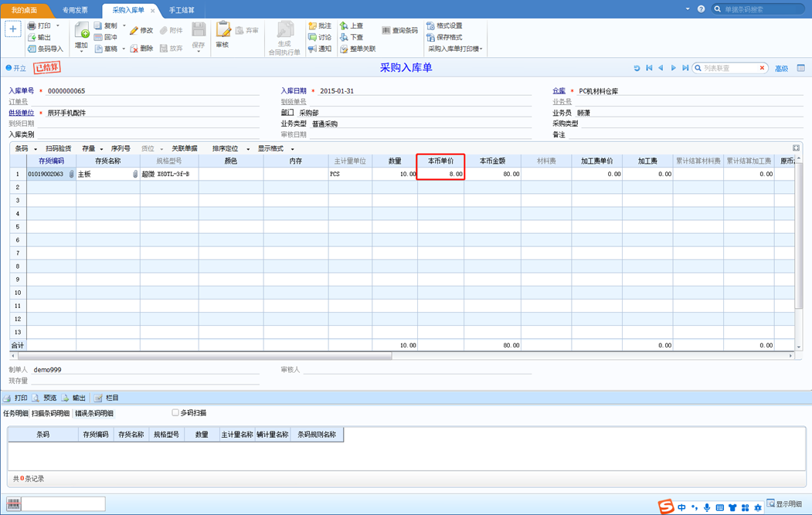Switch to the 专用发票 tab

click(75, 10)
